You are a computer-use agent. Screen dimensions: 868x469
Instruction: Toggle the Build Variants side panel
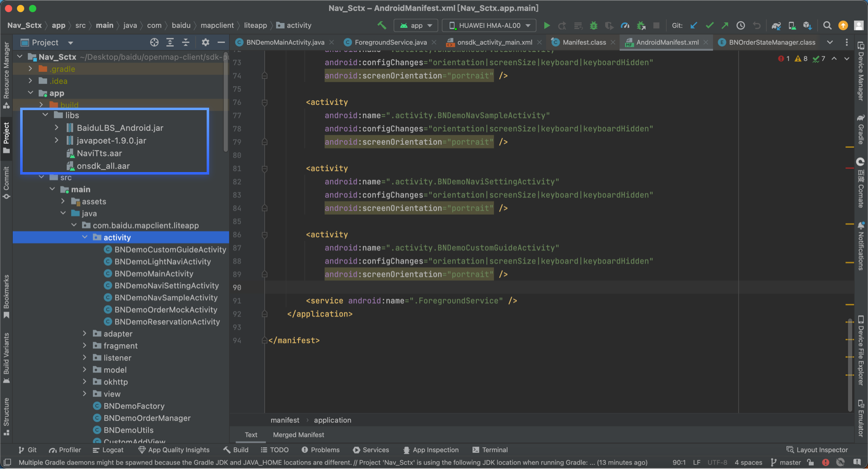point(6,357)
